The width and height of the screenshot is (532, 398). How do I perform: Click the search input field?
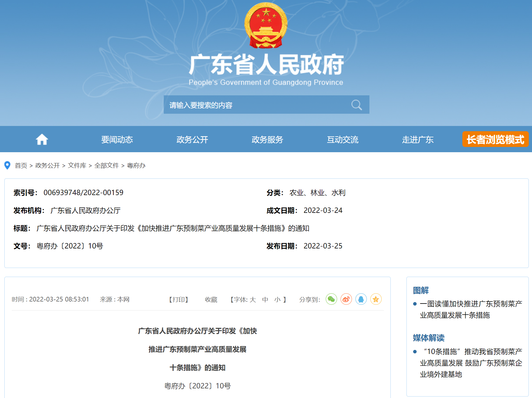pos(256,105)
